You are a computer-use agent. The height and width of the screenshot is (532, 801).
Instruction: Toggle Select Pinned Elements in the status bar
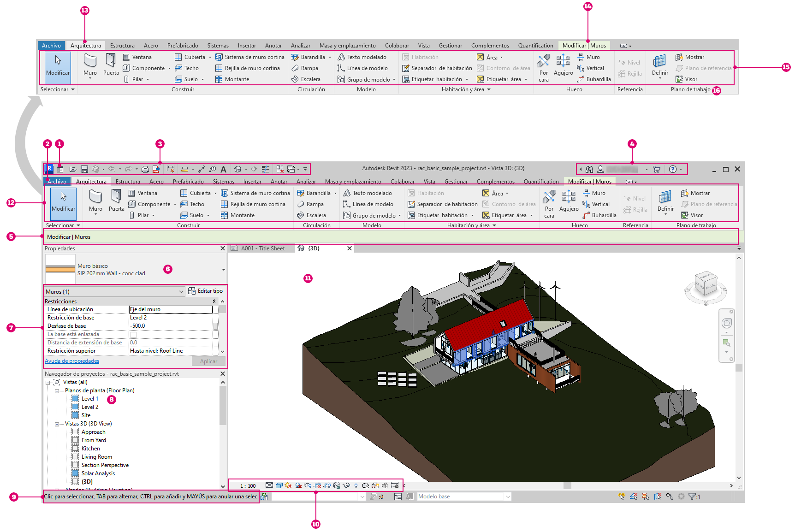coord(646,497)
